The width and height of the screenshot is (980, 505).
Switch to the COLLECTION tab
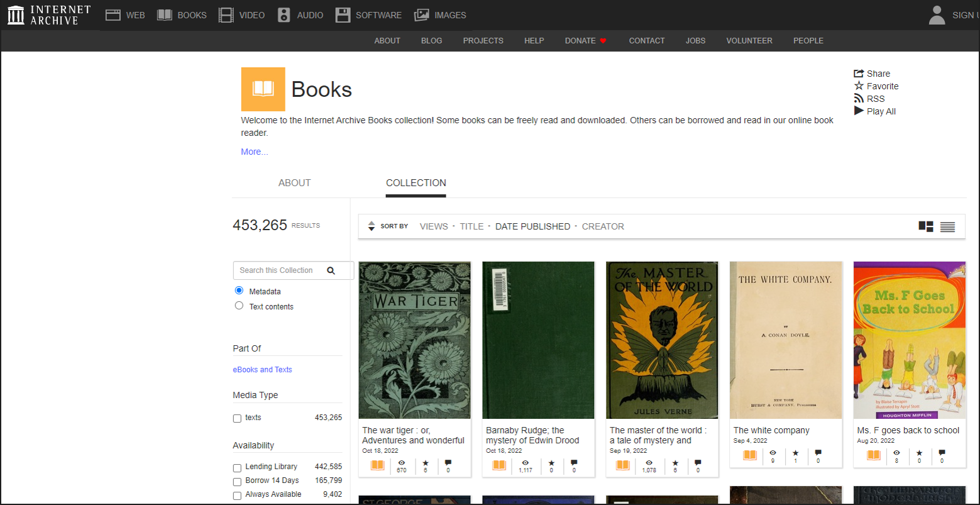point(416,183)
